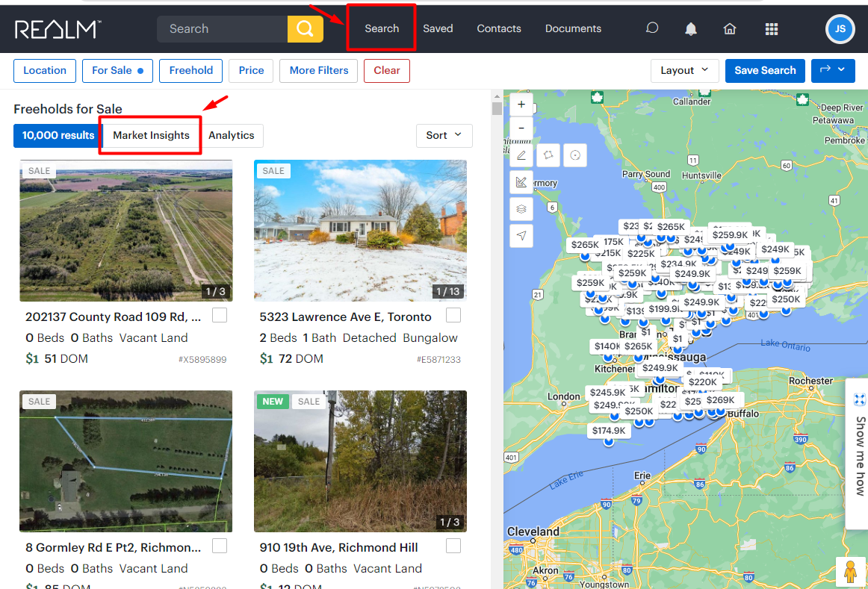This screenshot has height=589, width=868.
Task: Open the Show me how side panel
Action: [x=860, y=455]
